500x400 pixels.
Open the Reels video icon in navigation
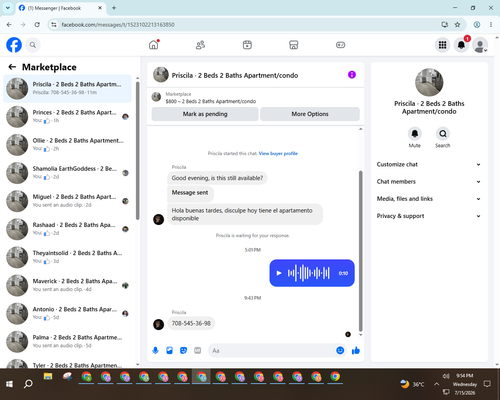[247, 45]
